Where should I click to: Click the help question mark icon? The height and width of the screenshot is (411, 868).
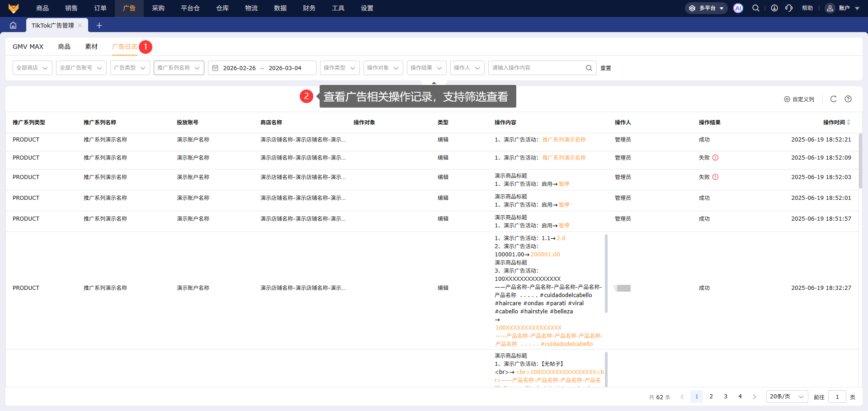[x=848, y=99]
